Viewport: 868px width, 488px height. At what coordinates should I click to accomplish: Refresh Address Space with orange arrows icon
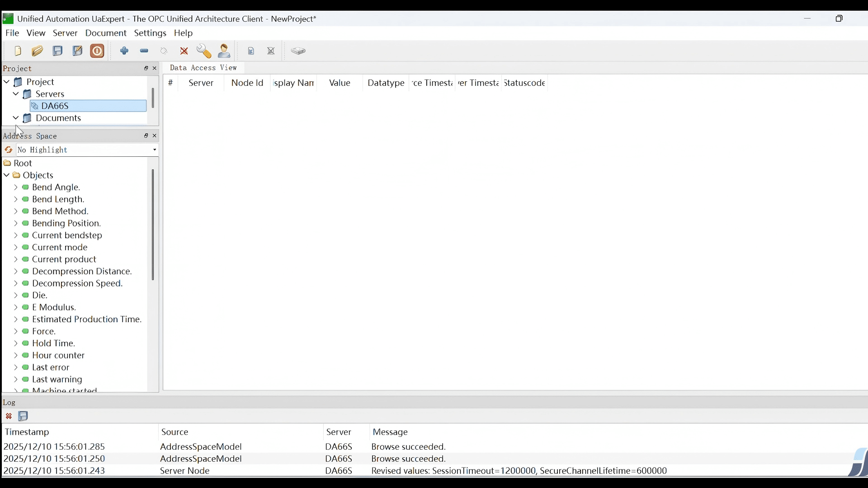click(8, 150)
